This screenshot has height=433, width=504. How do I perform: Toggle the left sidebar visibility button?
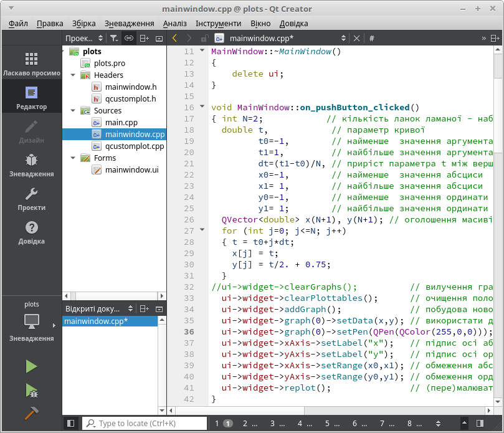70,423
